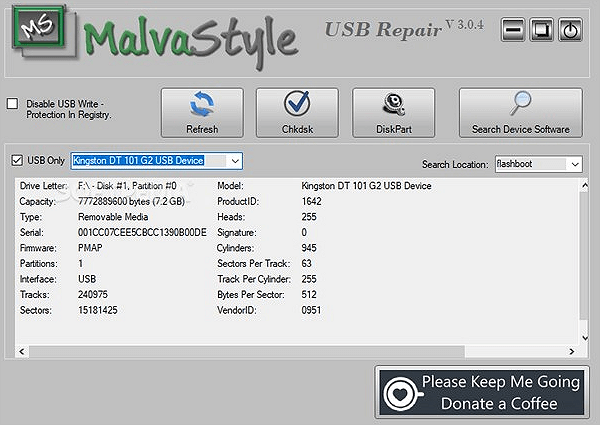Viewport: 600px width, 426px height.
Task: Click Donate a Coffee banner
Action: coord(482,392)
